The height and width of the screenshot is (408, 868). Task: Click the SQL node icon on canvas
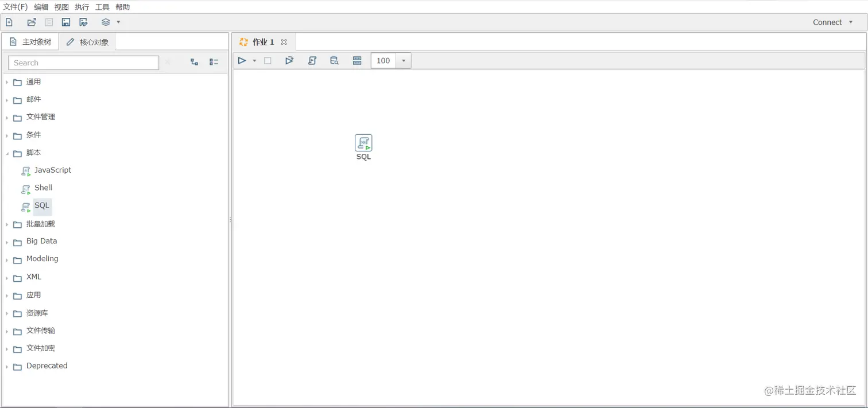(363, 143)
